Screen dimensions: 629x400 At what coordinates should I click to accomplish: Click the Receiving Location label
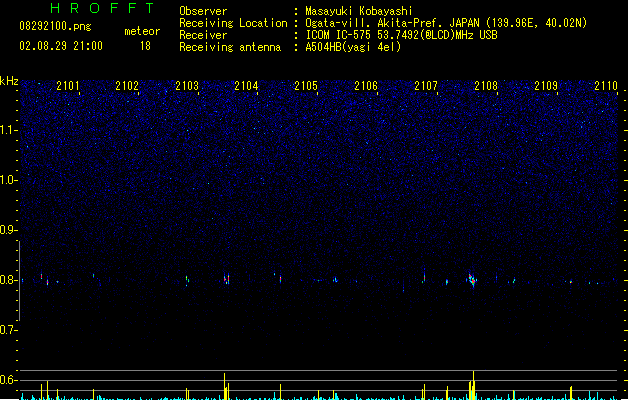pyautogui.click(x=233, y=23)
